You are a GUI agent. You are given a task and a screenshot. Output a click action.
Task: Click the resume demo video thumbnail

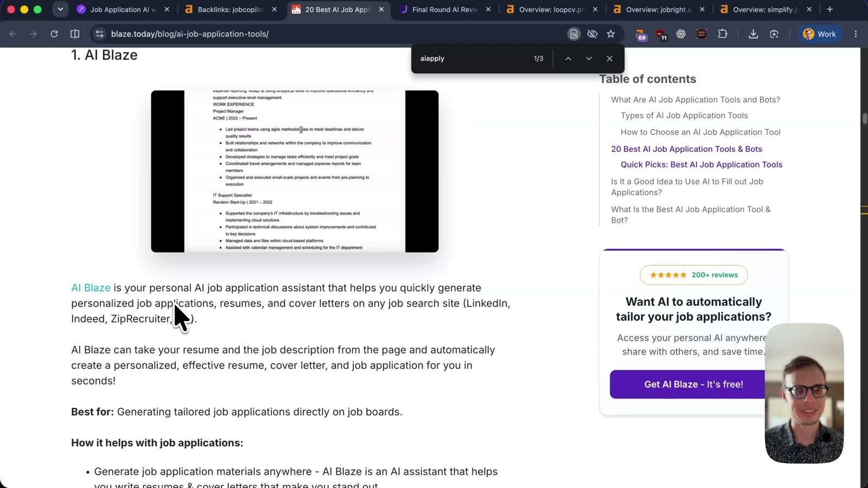pyautogui.click(x=295, y=171)
